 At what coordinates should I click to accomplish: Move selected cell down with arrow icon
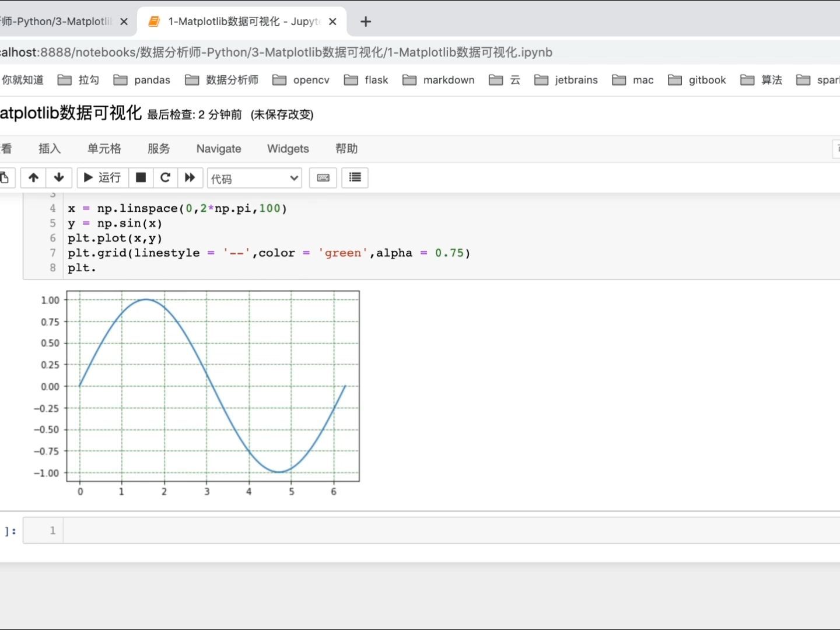click(x=59, y=177)
